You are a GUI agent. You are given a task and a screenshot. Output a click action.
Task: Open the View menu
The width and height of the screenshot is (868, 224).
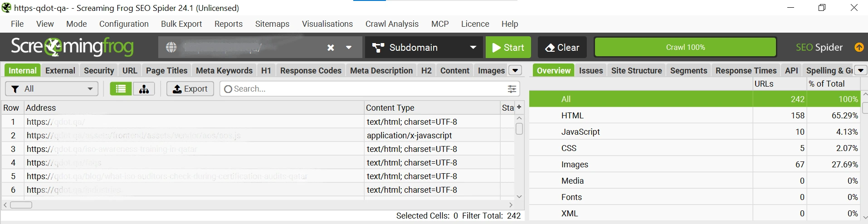pyautogui.click(x=45, y=24)
